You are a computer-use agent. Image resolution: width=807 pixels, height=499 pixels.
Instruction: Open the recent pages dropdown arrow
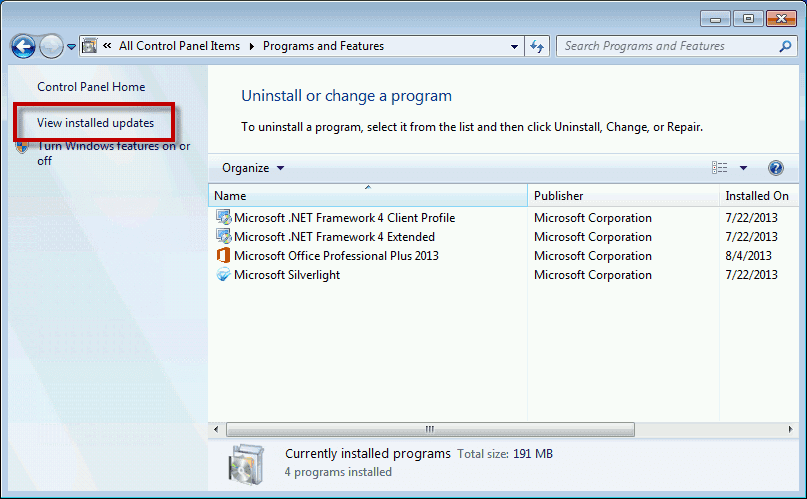pos(72,47)
